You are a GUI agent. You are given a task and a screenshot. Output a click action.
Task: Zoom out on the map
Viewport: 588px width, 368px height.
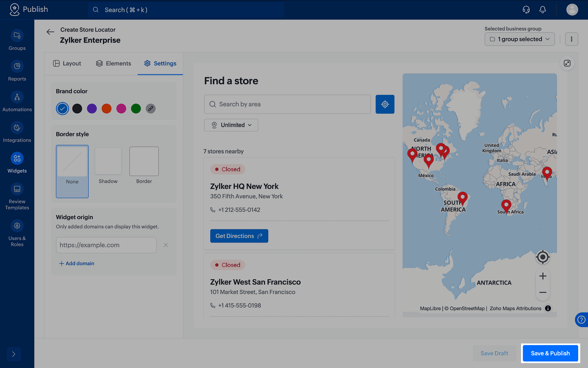coord(543,292)
